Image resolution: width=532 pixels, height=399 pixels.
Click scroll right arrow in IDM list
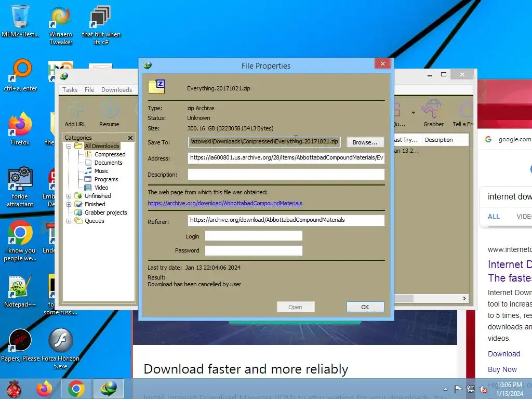(464, 298)
